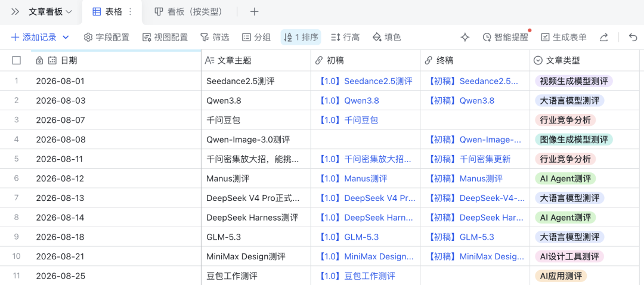The image size is (644, 285).
Task: Click 生成表单 button
Action: pyautogui.click(x=563, y=38)
